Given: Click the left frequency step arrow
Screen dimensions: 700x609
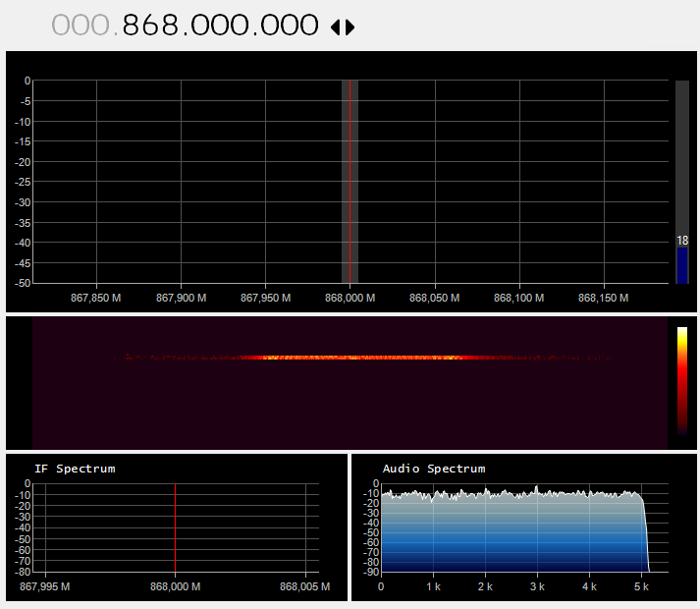Looking at the screenshot, I should coord(335,28).
